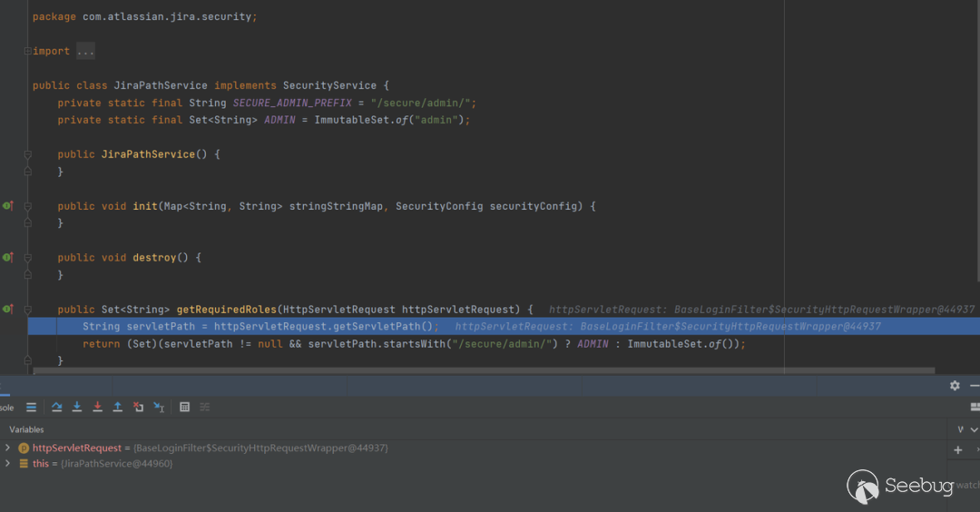Open the watches view dropdown chevron
The height and width of the screenshot is (512, 980).
(974, 429)
